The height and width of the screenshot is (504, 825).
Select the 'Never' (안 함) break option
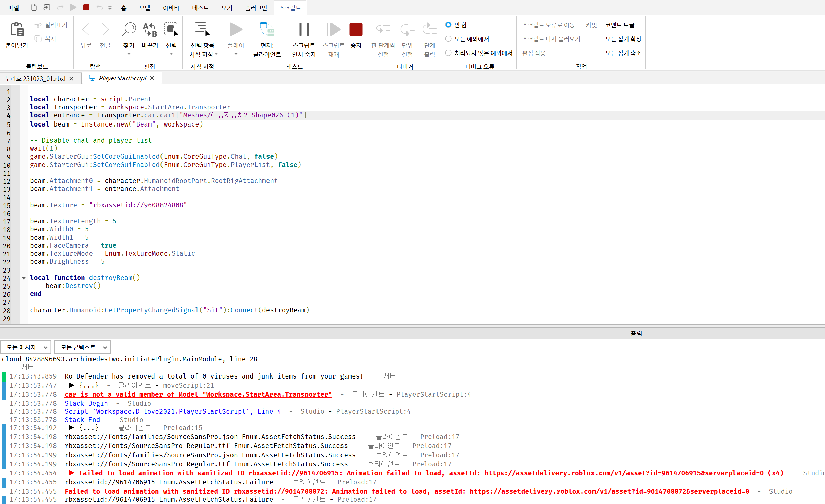[448, 25]
